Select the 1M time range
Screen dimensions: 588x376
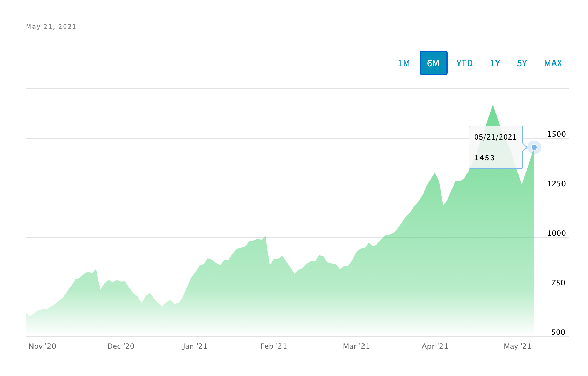tap(404, 63)
